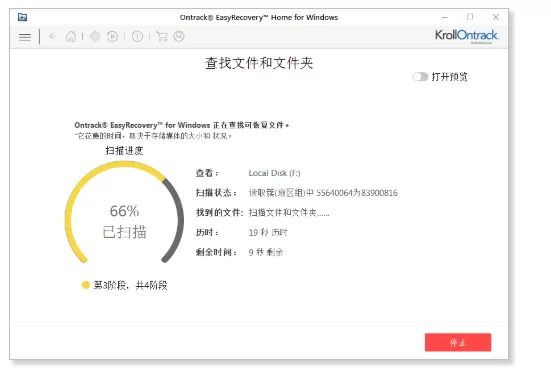The width and height of the screenshot is (551, 371).
Task: Click the red 停止 stop button
Action: tap(458, 342)
